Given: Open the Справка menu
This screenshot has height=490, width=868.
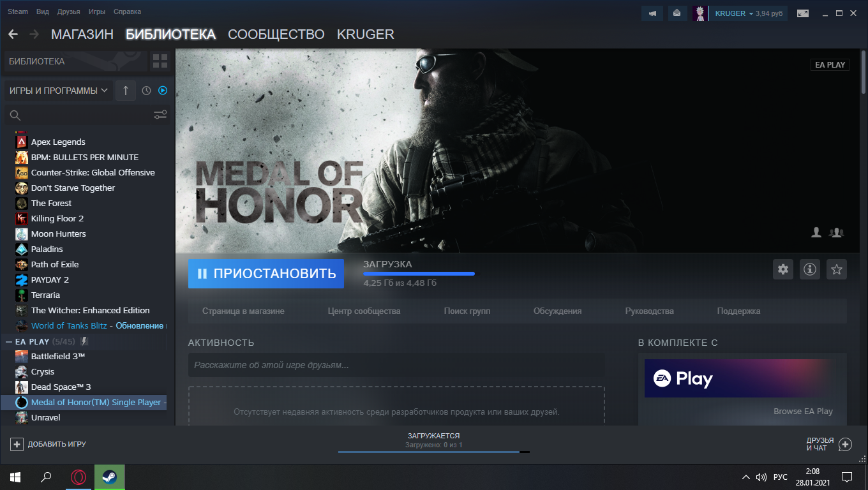Looking at the screenshot, I should pyautogui.click(x=127, y=12).
